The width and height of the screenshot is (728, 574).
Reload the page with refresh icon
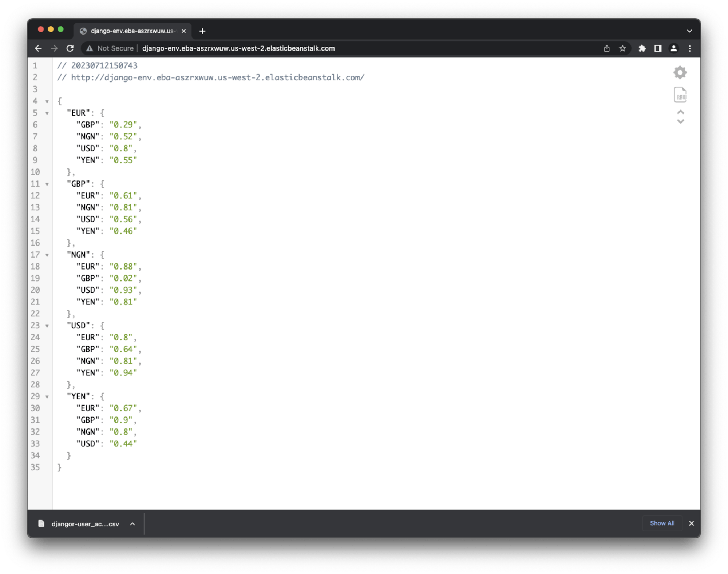[70, 48]
